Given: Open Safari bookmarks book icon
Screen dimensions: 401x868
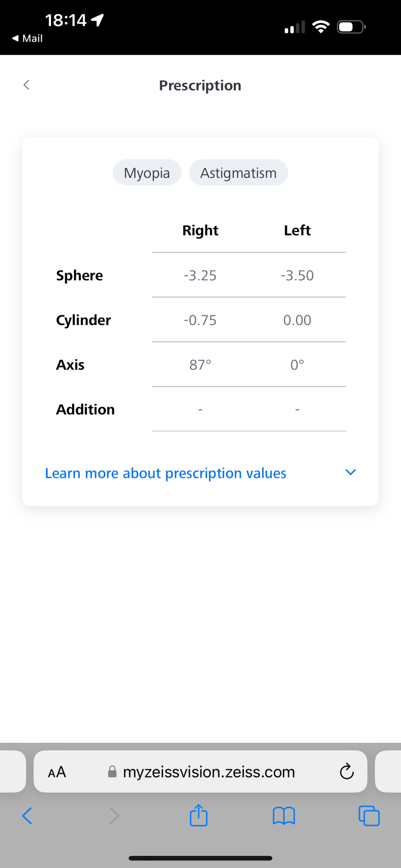Looking at the screenshot, I should point(284,815).
